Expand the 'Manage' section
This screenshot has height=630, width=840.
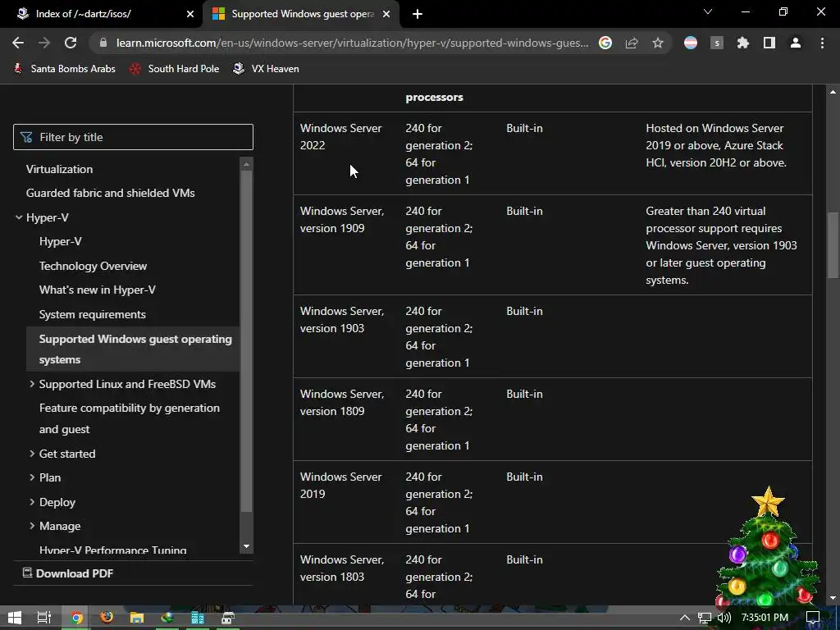point(32,526)
